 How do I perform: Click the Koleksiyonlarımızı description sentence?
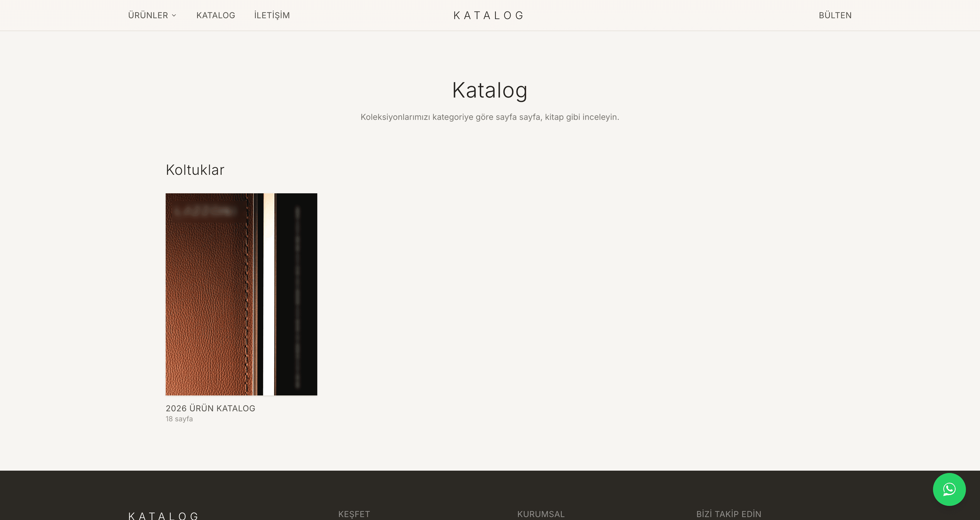(x=490, y=117)
